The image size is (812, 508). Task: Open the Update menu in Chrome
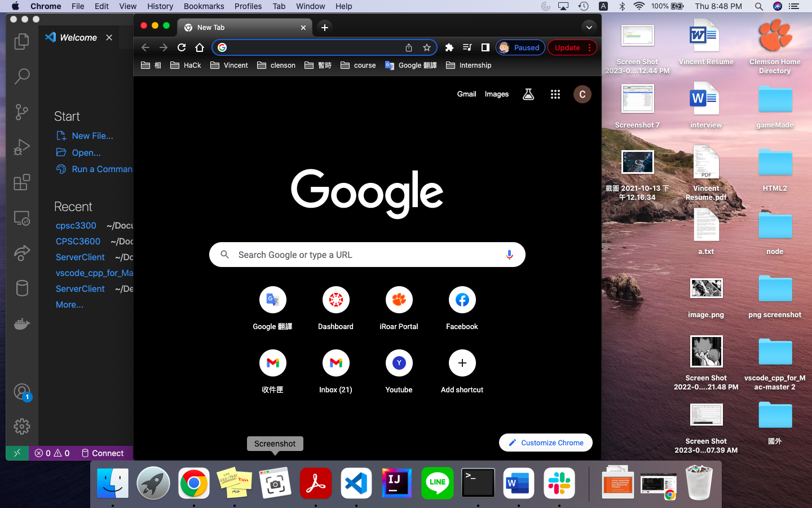click(x=572, y=47)
